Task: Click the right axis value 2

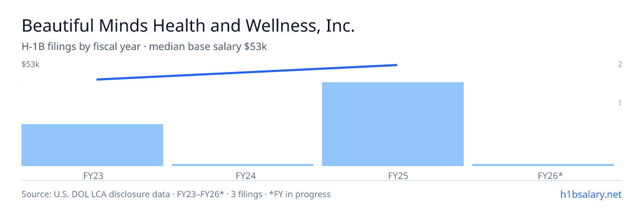Action: pyautogui.click(x=620, y=64)
